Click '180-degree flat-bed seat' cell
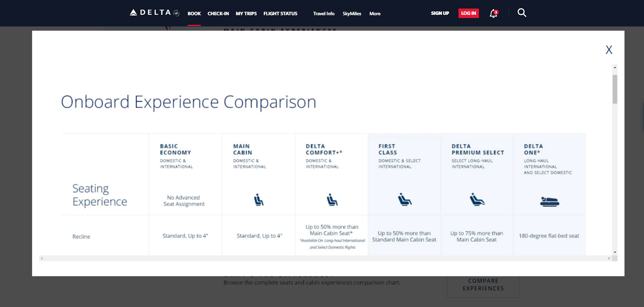This screenshot has height=307, width=644. [x=549, y=236]
